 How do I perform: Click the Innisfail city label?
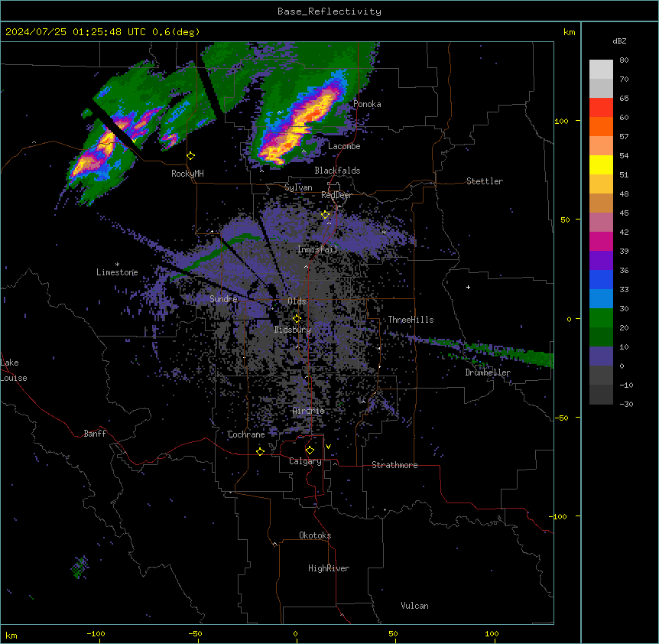317,249
